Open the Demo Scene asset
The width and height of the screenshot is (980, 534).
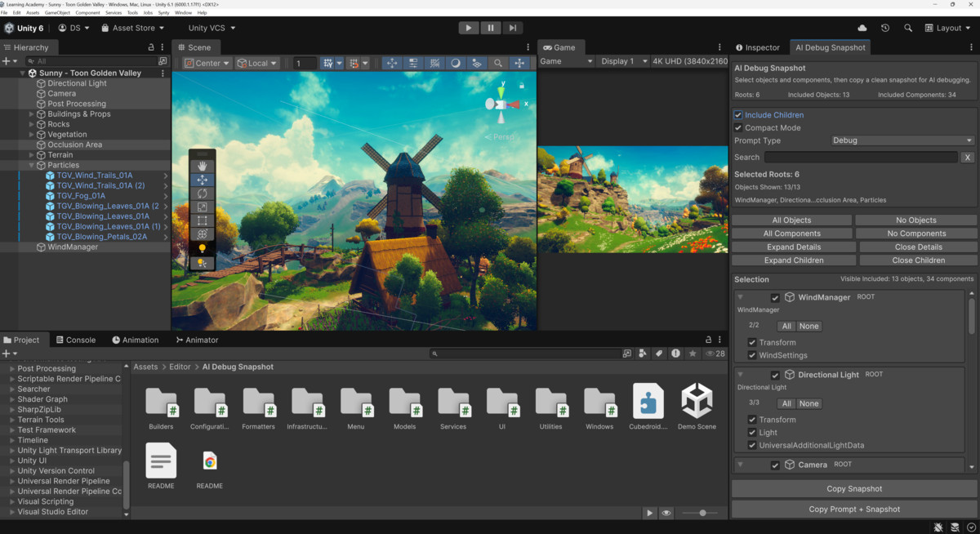tap(697, 407)
